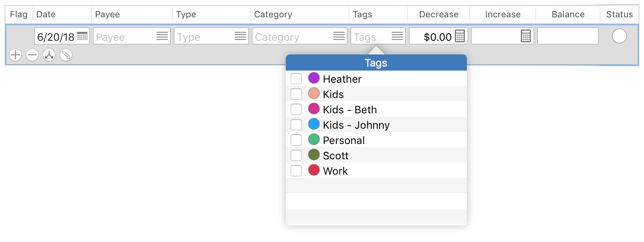Select the Personal tag label
Viewport: 644px width, 242px height.
[x=343, y=140]
